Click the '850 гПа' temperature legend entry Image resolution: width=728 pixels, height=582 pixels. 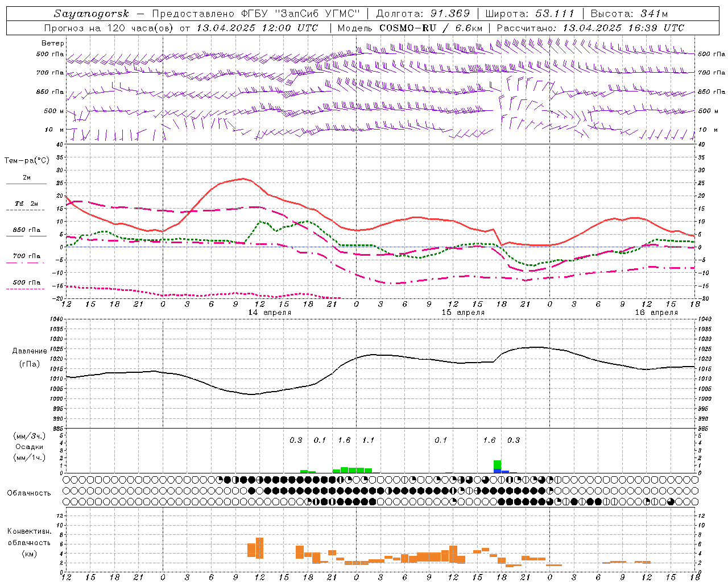click(x=27, y=230)
